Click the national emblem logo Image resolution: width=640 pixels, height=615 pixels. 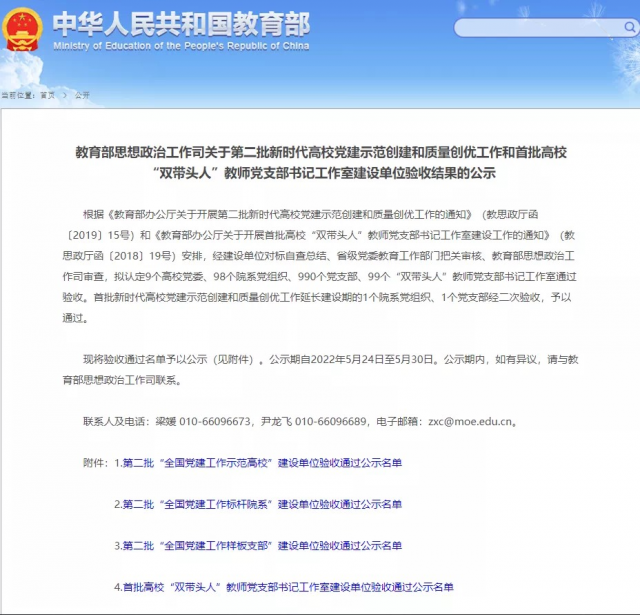pos(22,29)
